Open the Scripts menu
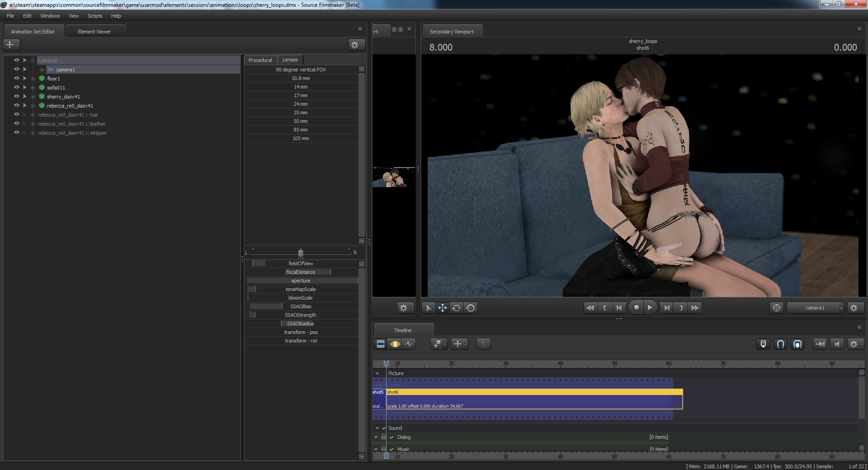Viewport: 868px width, 470px height. pyautogui.click(x=95, y=16)
